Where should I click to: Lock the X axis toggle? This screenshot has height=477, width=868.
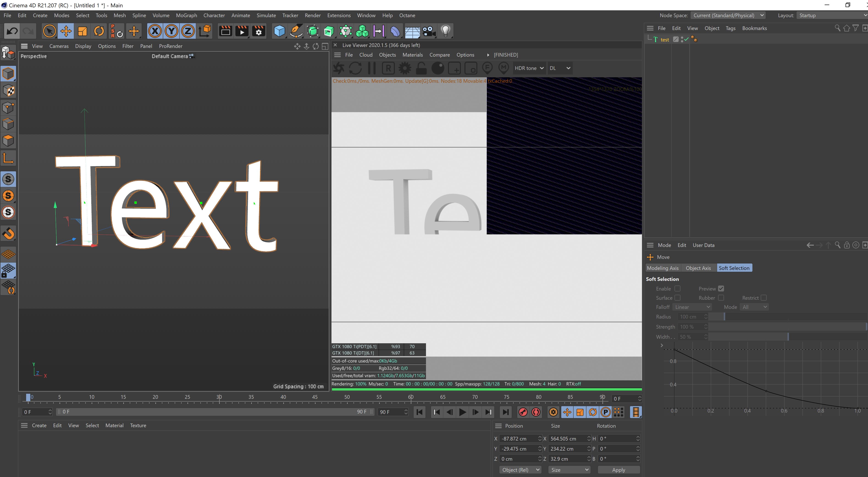coord(155,31)
